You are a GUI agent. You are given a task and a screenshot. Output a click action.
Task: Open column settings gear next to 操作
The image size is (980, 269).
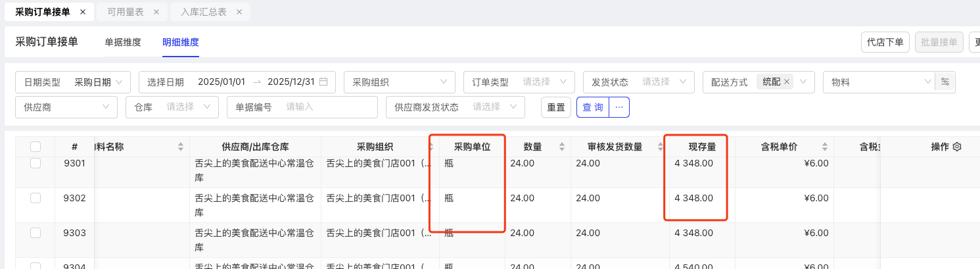957,147
